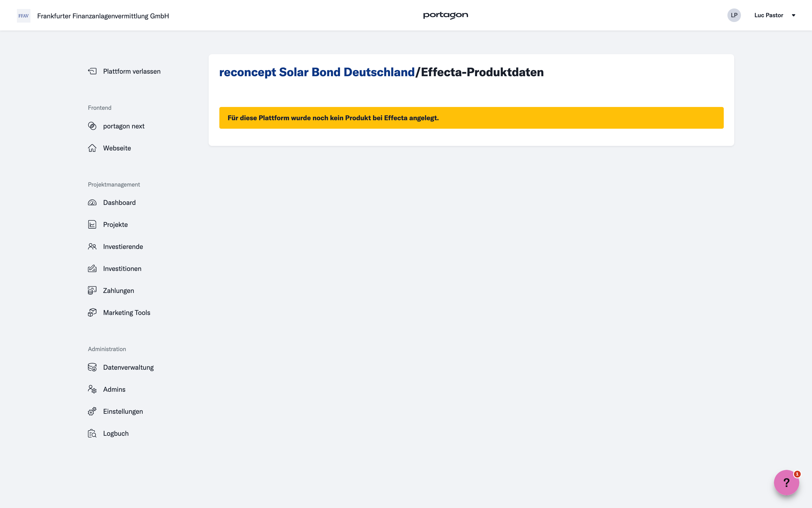
Task: Click the Plattform verlassen exit icon
Action: [92, 71]
